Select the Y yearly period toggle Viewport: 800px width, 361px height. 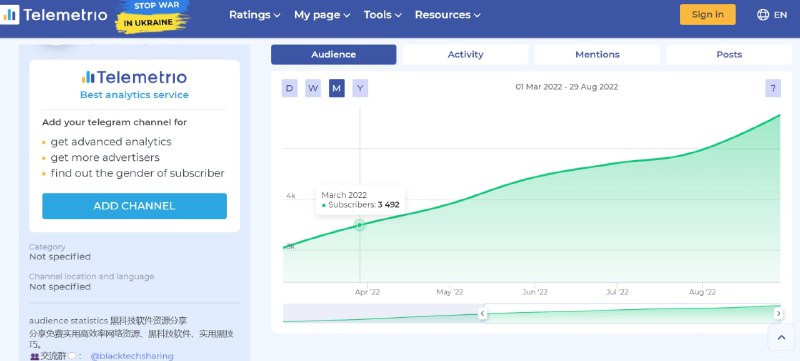coord(360,88)
